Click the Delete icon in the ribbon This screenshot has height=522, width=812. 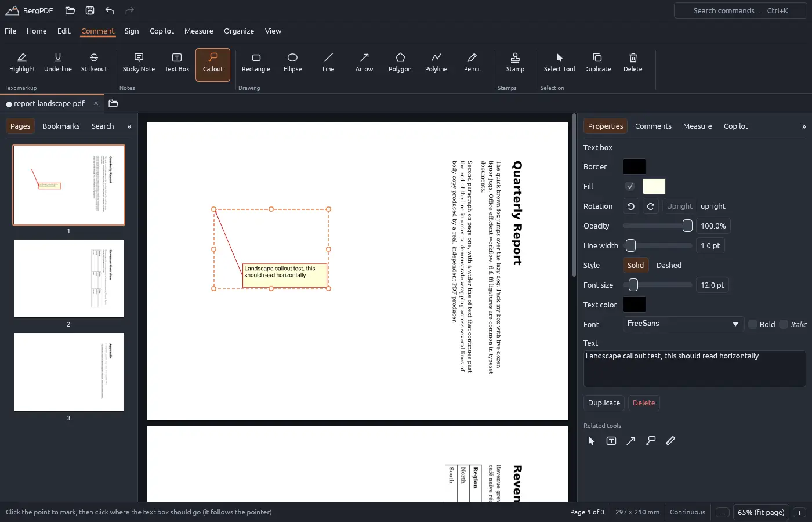tap(633, 64)
